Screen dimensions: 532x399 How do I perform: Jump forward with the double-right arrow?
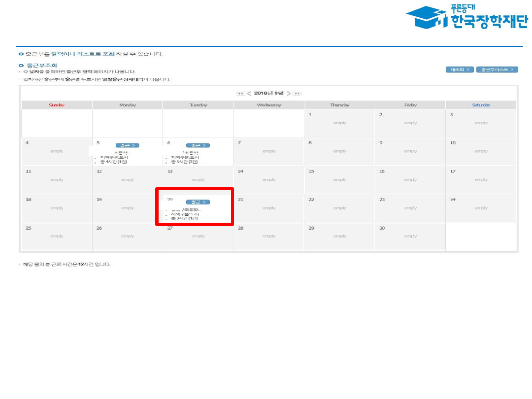(x=298, y=94)
